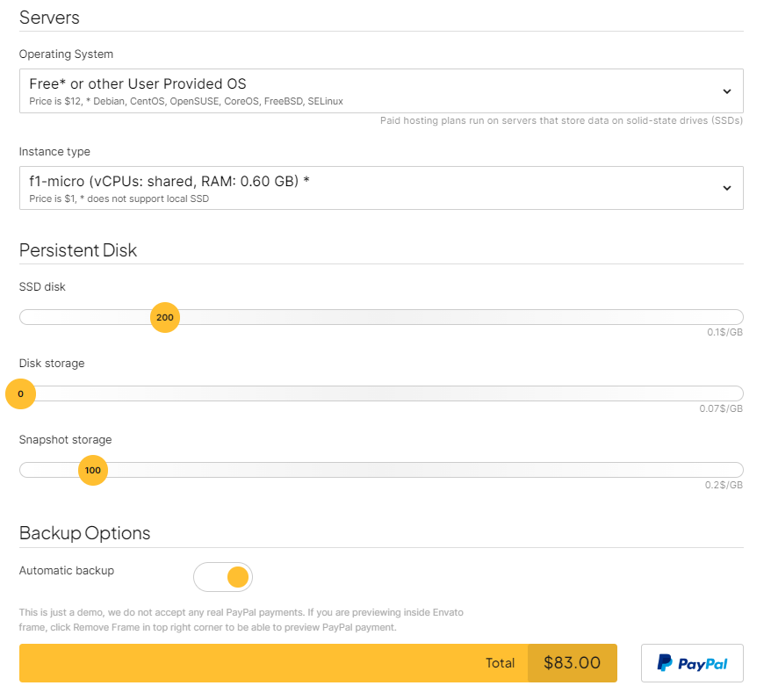Open the Operating System dropdown
Viewport: 771px width, 700px height.
(x=381, y=91)
